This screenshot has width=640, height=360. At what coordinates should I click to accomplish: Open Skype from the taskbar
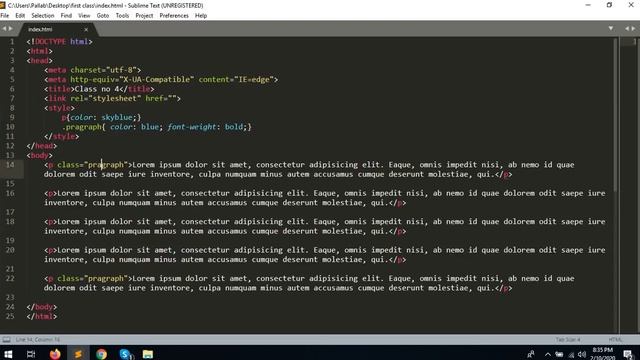[x=125, y=354]
